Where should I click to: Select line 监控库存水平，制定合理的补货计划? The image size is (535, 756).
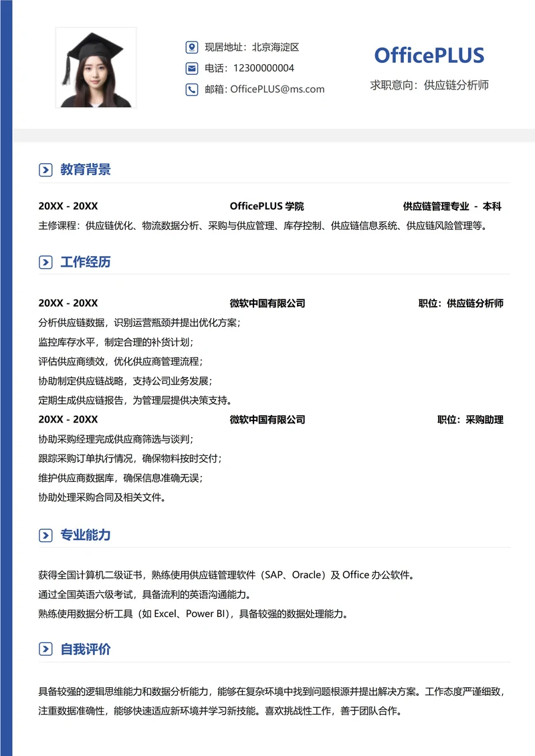point(116,342)
